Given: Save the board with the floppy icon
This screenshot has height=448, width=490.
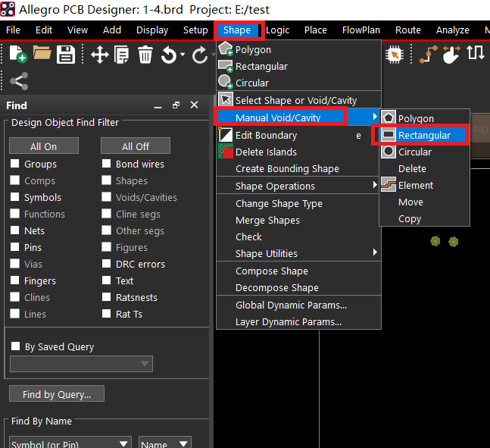Looking at the screenshot, I should click(66, 55).
